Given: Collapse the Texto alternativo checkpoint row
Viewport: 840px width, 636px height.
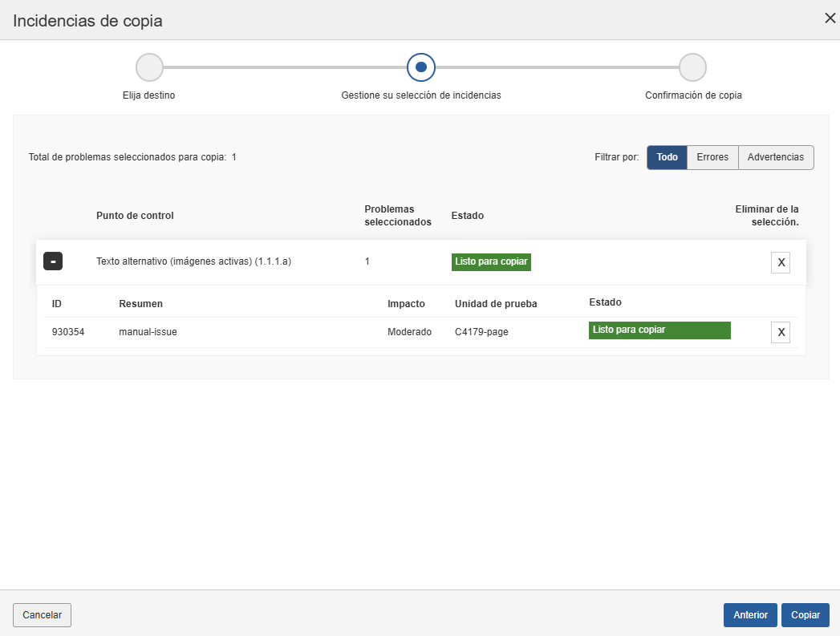Looking at the screenshot, I should tap(53, 261).
